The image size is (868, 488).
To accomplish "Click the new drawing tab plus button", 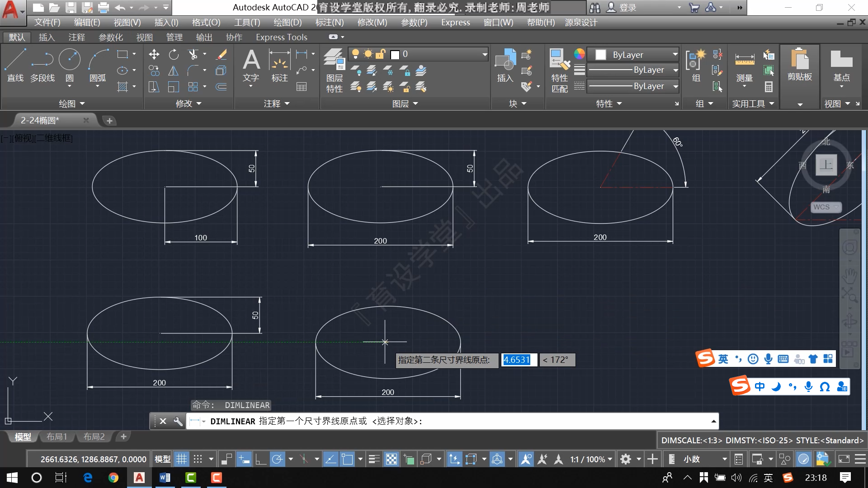I will coord(109,121).
